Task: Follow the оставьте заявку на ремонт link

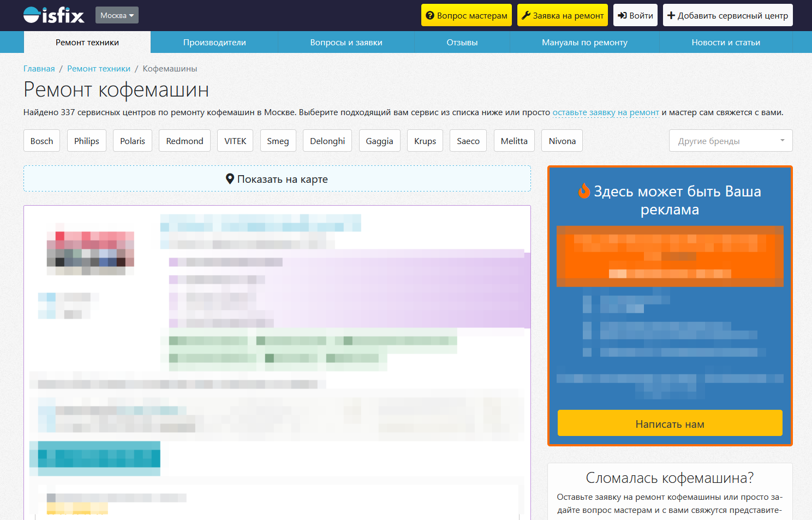Action: point(606,112)
